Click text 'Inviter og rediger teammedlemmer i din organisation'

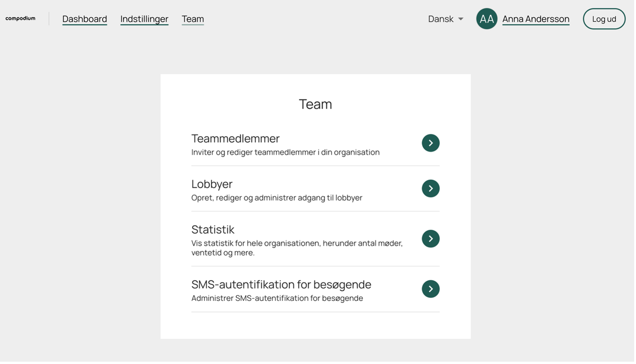point(286,152)
